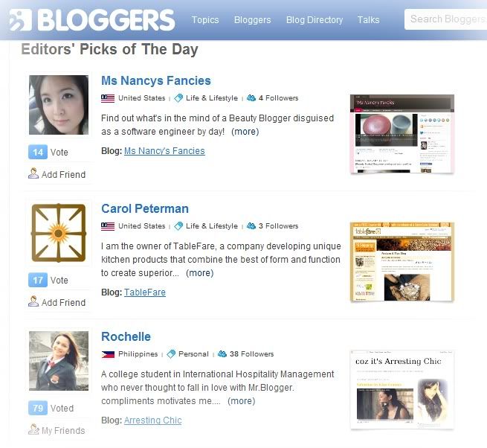Click My Friends icon under Rochelle
This screenshot has width=487, height=448.
click(33, 429)
